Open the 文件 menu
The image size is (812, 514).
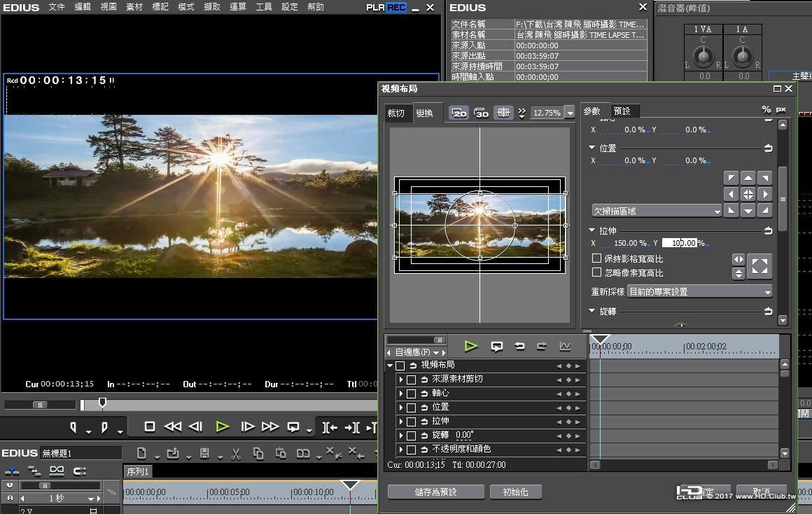click(57, 7)
